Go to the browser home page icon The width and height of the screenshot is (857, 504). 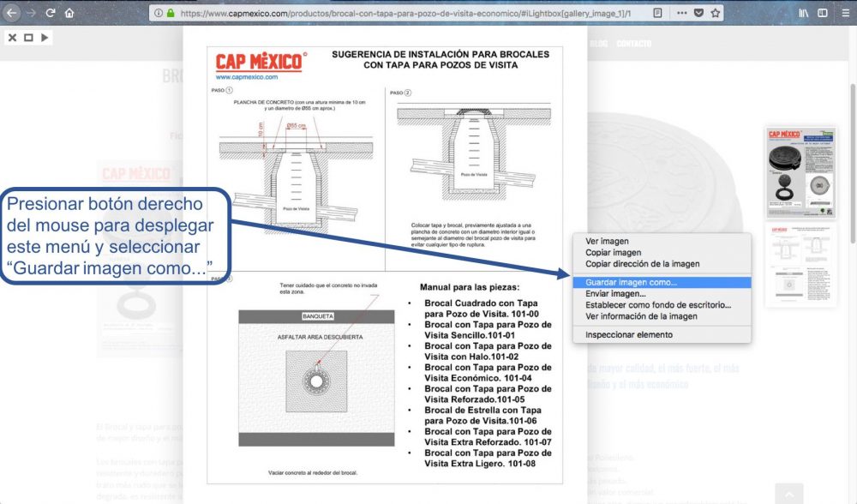coord(69,13)
